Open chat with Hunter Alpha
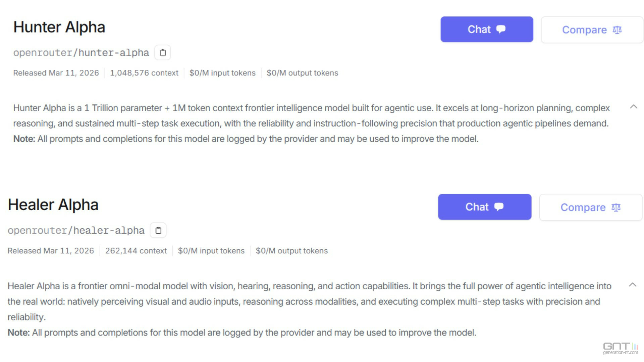 pos(487,29)
